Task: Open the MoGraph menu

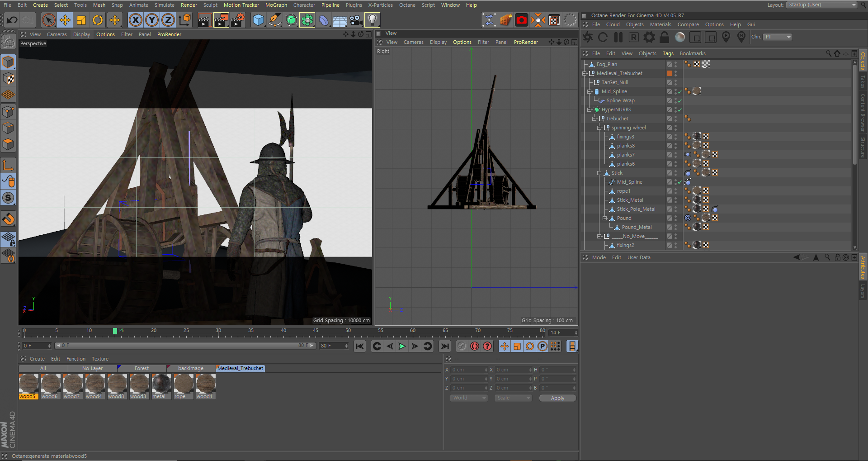Action: pos(276,5)
